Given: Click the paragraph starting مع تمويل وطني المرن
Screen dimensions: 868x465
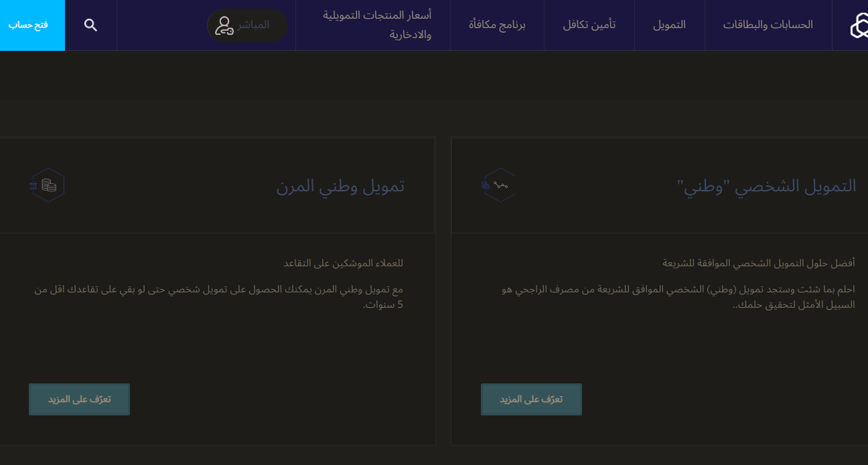Looking at the screenshot, I should click(219, 297).
